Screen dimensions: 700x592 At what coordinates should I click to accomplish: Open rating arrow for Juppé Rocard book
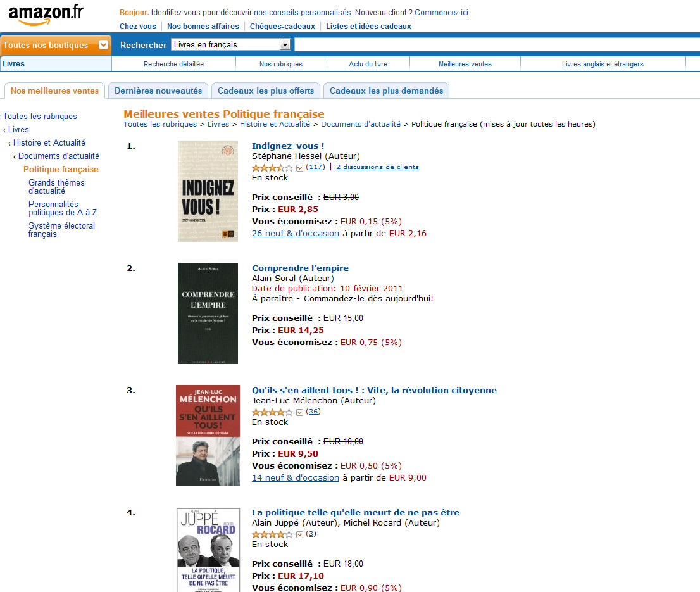(x=299, y=534)
